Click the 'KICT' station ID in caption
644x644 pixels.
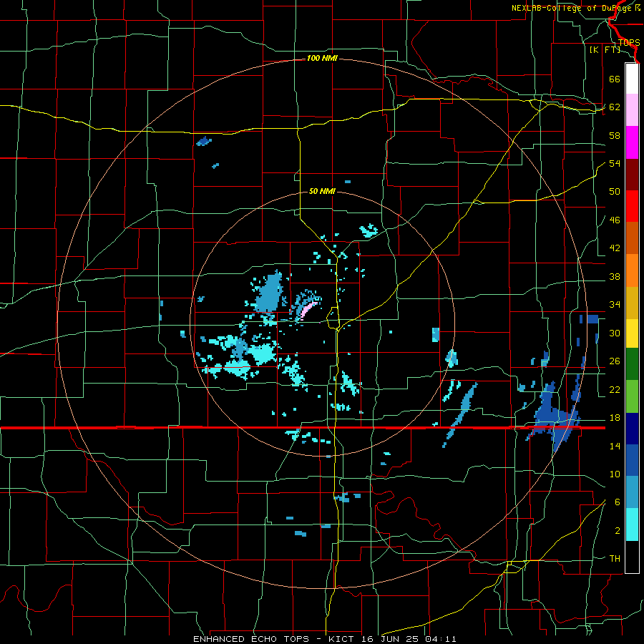pos(343,639)
